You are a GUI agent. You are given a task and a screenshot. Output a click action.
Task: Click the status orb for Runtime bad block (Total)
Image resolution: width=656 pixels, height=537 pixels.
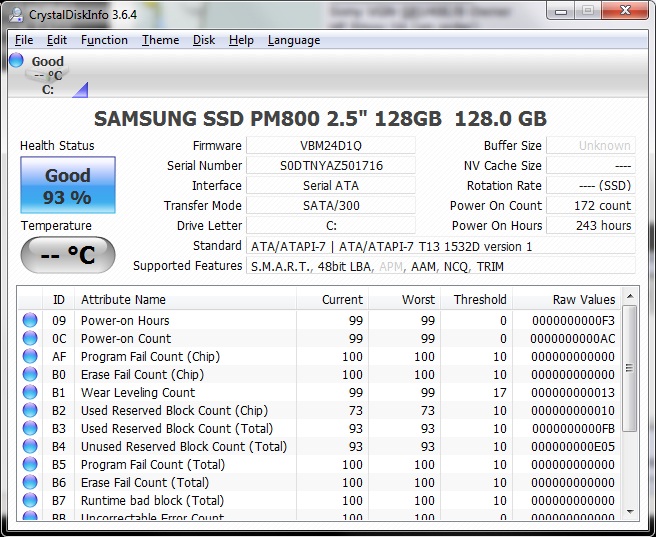coord(30,500)
